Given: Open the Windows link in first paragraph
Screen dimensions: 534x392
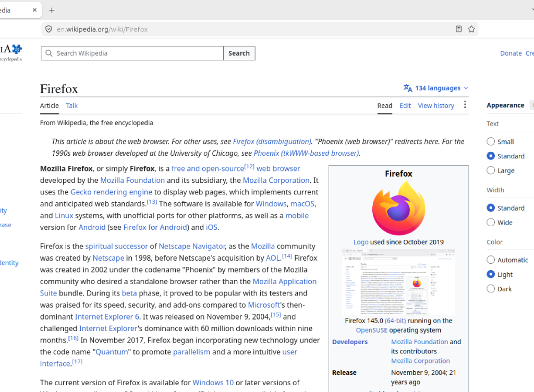Looking at the screenshot, I should coord(271,204).
